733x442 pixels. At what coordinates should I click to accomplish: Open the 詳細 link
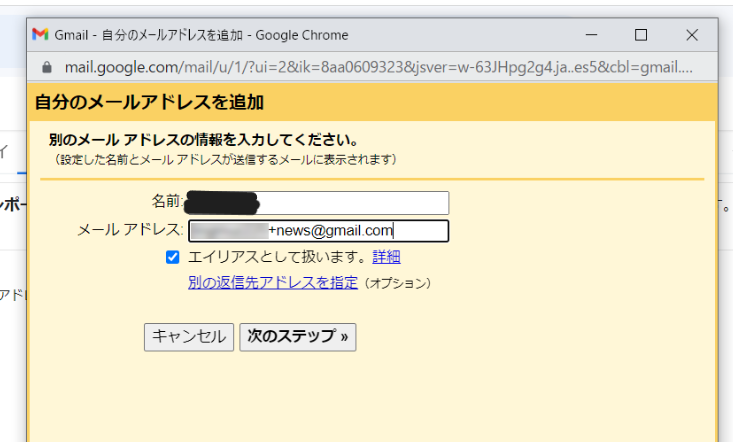[x=386, y=257]
